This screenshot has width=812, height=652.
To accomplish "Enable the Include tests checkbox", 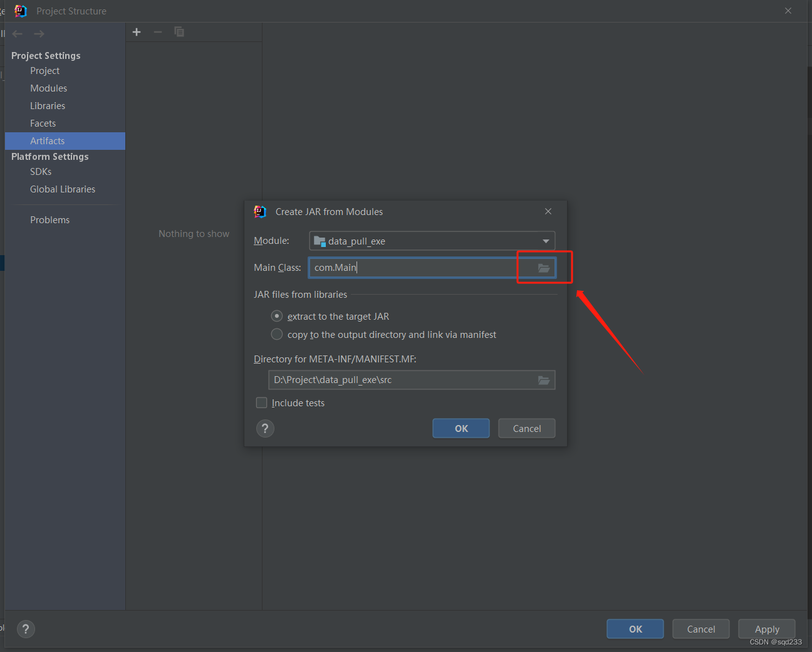I will (262, 402).
